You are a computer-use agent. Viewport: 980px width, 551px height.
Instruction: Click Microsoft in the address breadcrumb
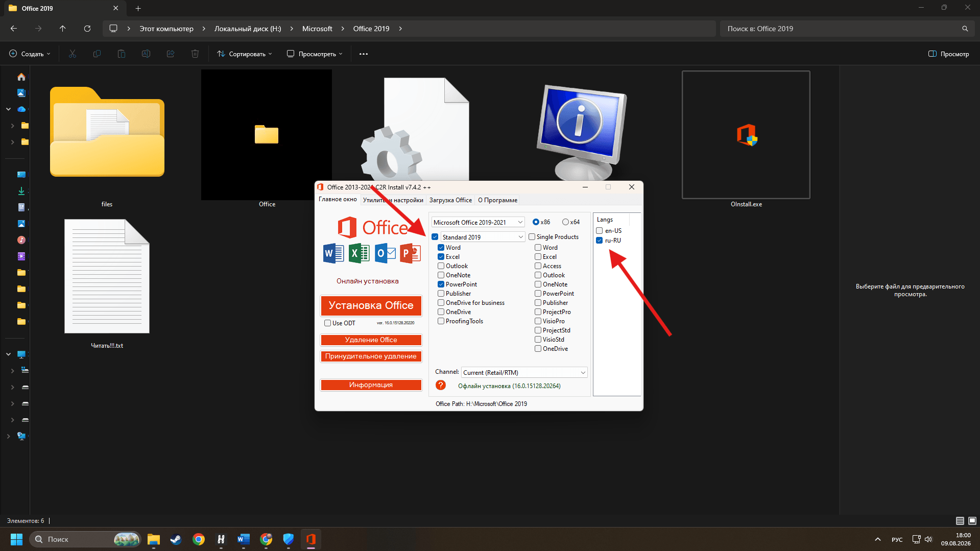[x=317, y=29]
